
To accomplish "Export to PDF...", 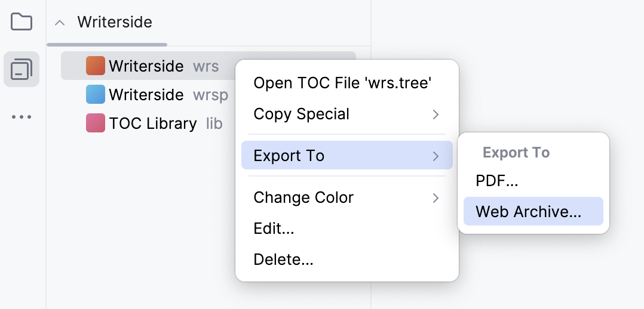I will 496,181.
